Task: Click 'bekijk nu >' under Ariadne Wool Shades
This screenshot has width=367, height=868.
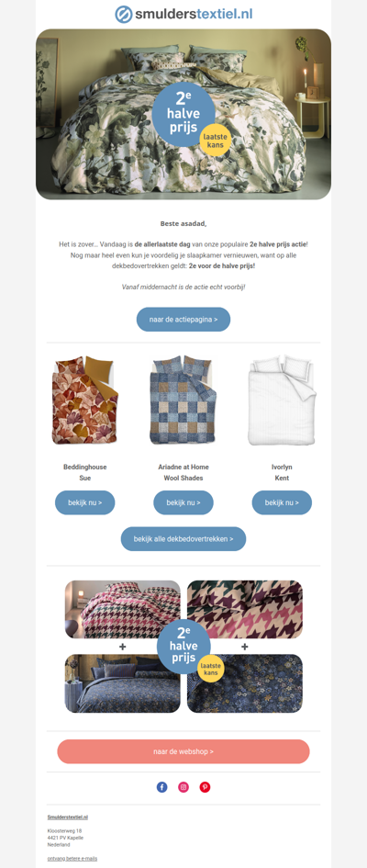Action: point(183,502)
